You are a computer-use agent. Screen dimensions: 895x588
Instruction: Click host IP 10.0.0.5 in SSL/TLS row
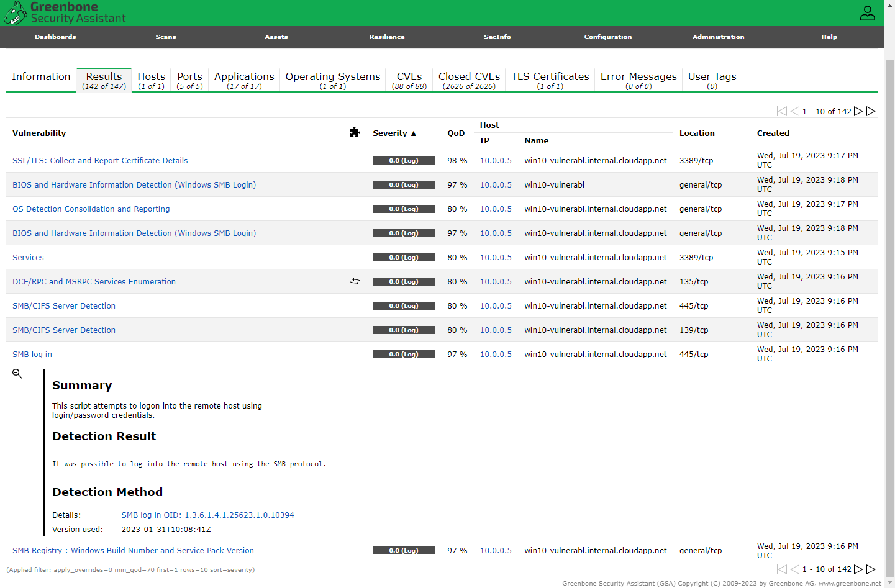coord(496,160)
